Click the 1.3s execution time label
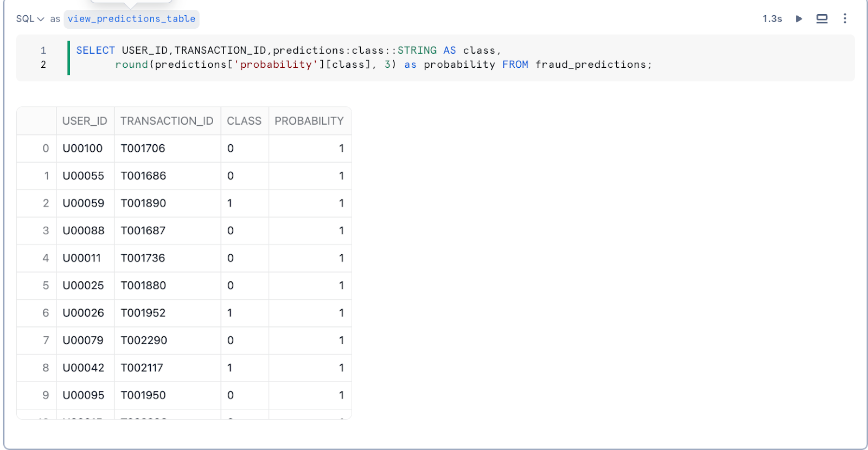The height and width of the screenshot is (450, 868). coord(772,19)
